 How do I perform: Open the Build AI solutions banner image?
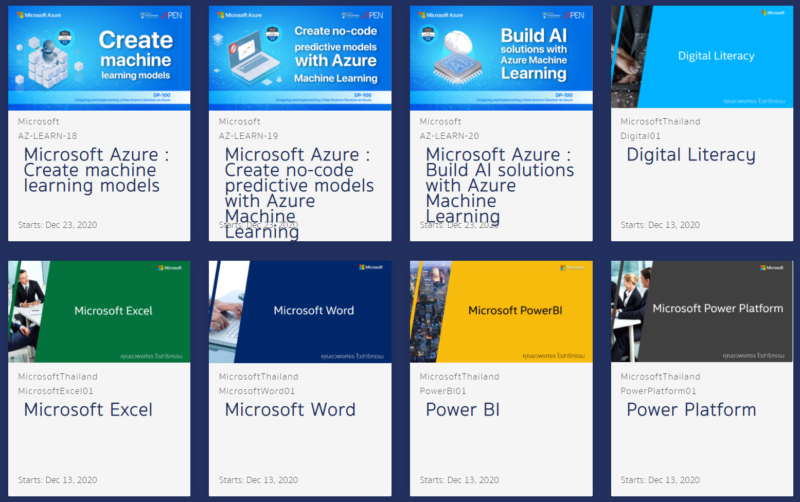click(x=501, y=58)
